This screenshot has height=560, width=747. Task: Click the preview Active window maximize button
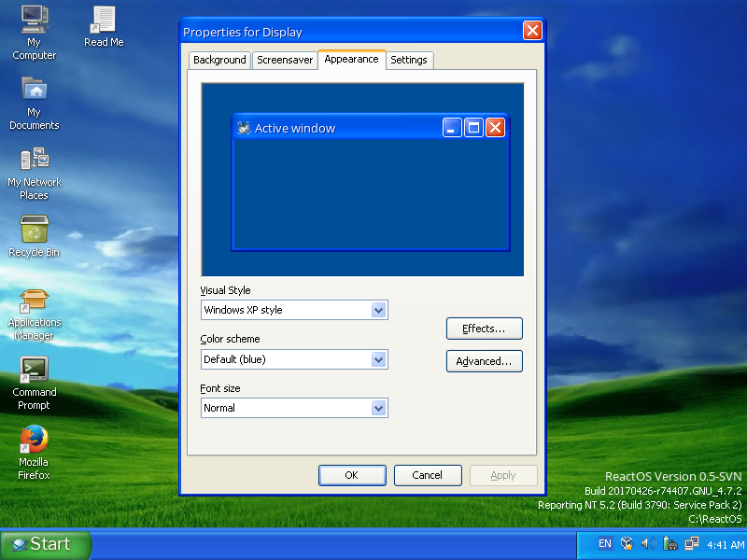(x=473, y=128)
